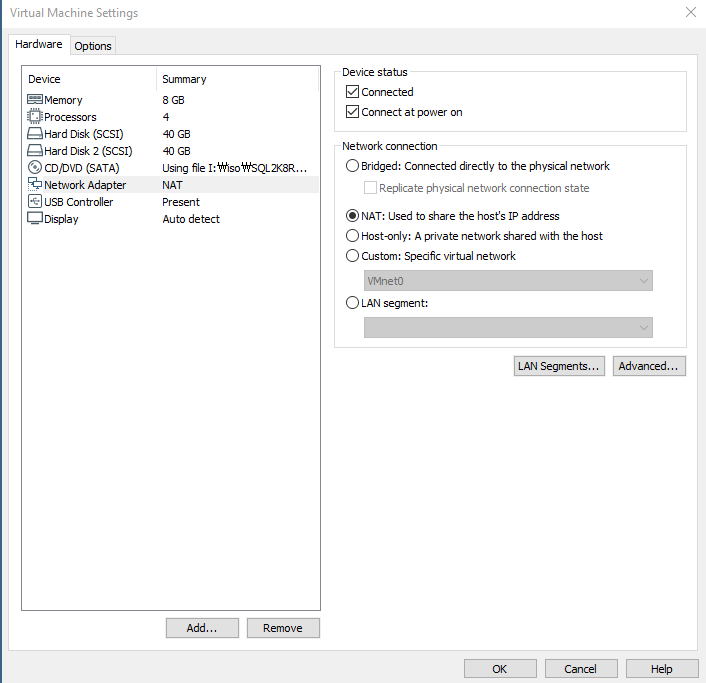This screenshot has height=683, width=706.
Task: Click the Device column header
Action: pyautogui.click(x=44, y=79)
